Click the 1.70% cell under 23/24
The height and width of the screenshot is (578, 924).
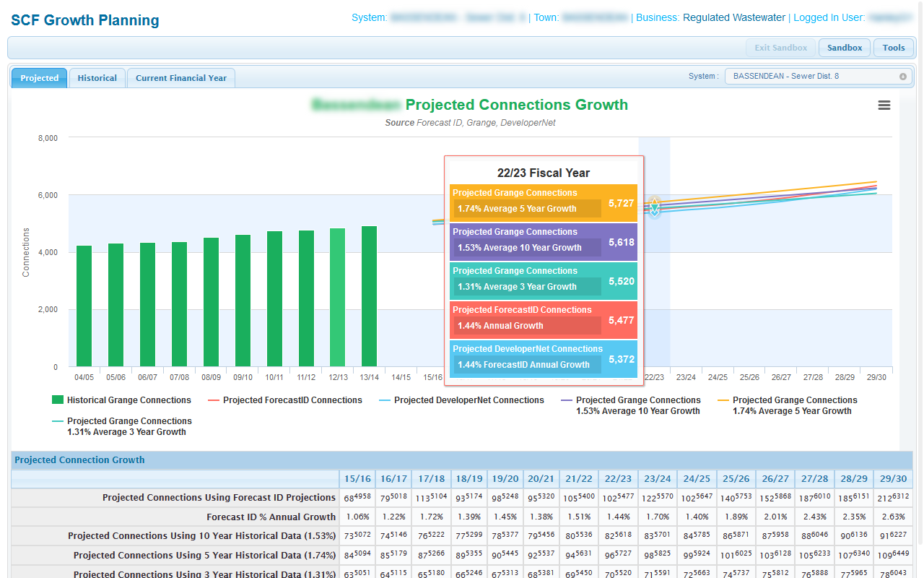click(658, 517)
